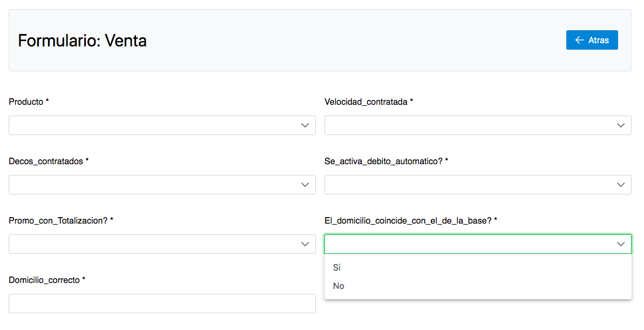Click the focused El_domicilio_coincide_con_el_de_la_base select field
This screenshot has width=644, height=330.
(470, 244)
